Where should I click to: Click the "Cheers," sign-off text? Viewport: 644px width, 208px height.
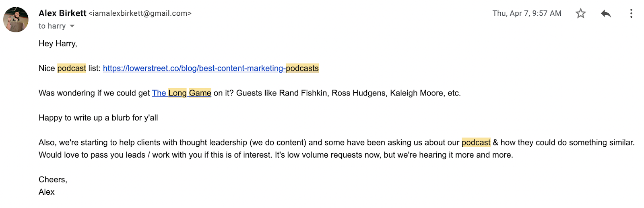click(53, 180)
